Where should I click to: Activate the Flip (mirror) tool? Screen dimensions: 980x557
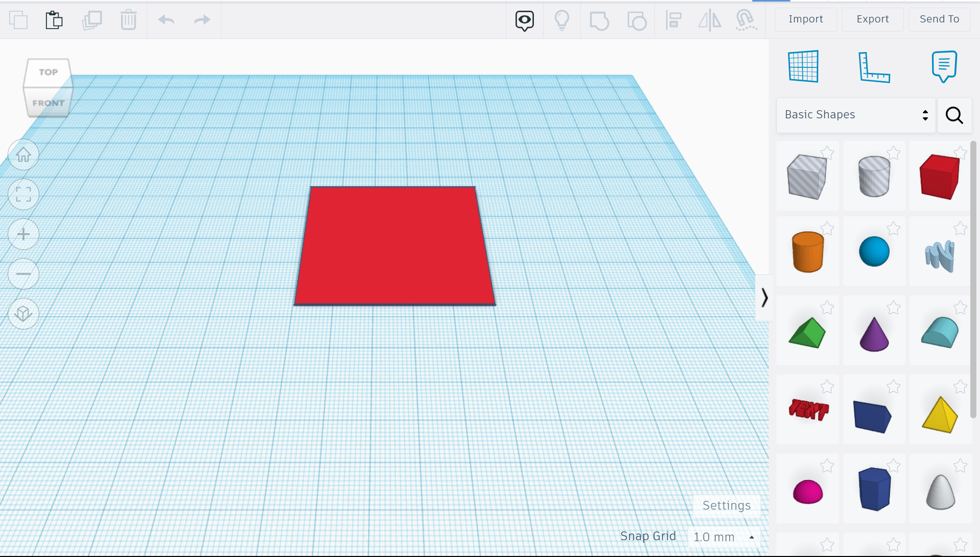[x=709, y=20]
